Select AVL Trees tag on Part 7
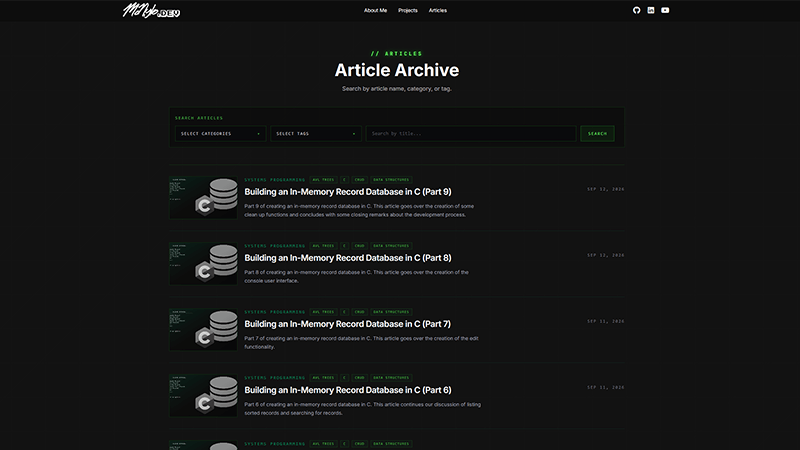The image size is (800, 450). point(323,312)
